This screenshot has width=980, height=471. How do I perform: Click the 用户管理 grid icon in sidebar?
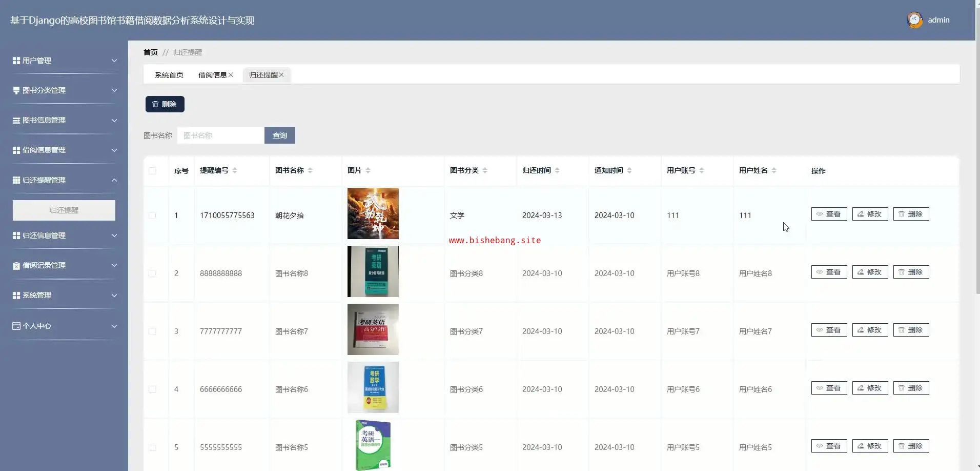pyautogui.click(x=16, y=61)
